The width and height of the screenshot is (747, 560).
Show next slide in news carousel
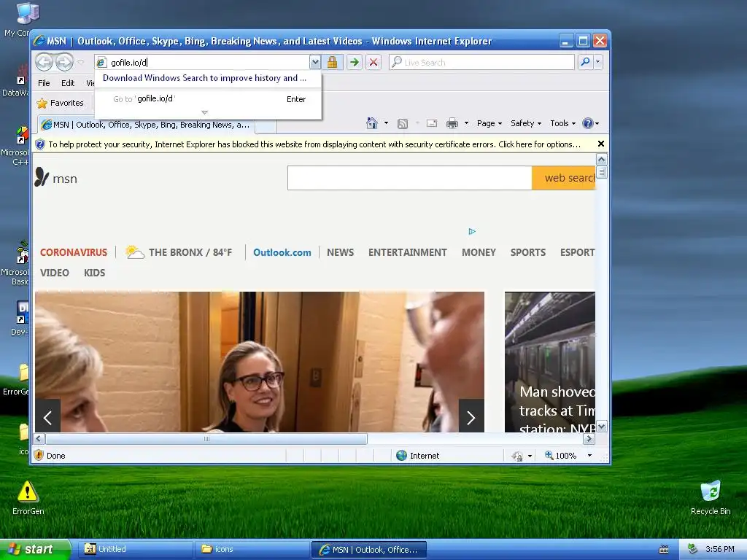pos(471,416)
